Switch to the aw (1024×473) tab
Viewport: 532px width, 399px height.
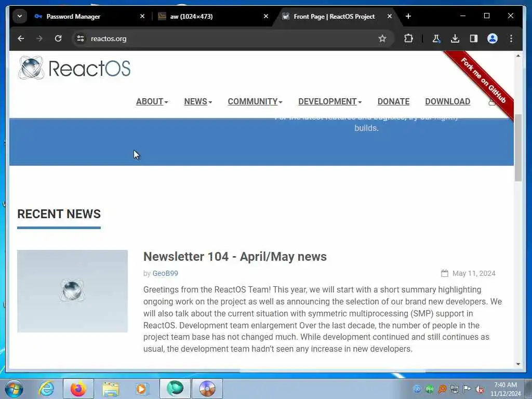(x=191, y=16)
